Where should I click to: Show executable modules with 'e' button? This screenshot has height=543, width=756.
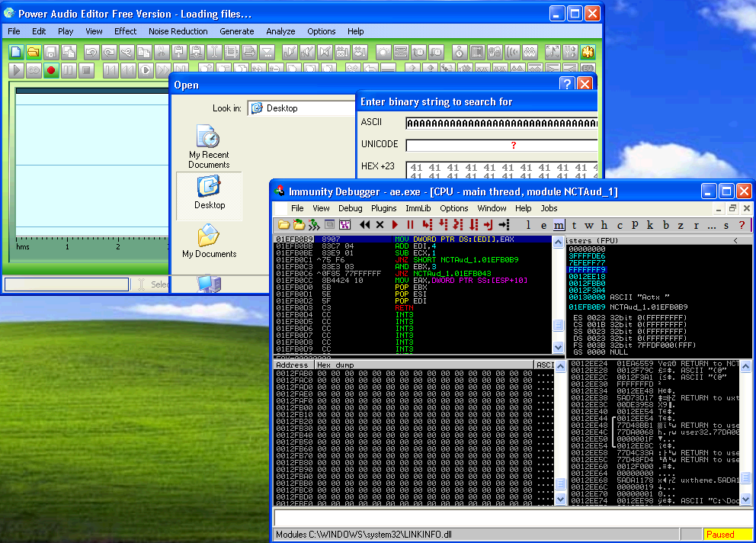(x=543, y=225)
